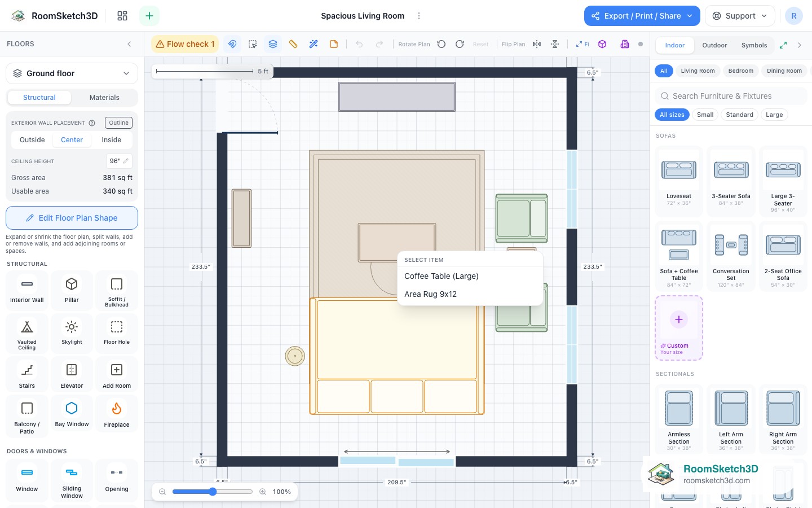
Task: Select the All category filter chip
Action: (x=664, y=71)
